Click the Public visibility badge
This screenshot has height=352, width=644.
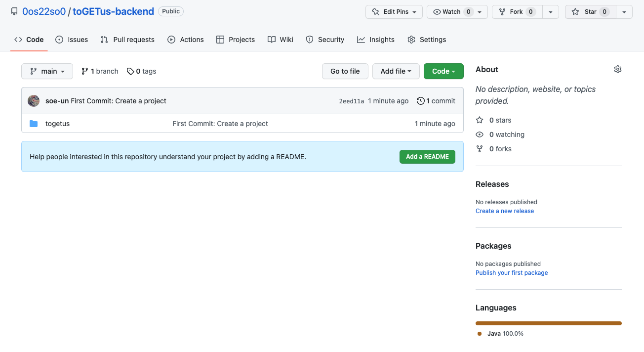coord(171,11)
